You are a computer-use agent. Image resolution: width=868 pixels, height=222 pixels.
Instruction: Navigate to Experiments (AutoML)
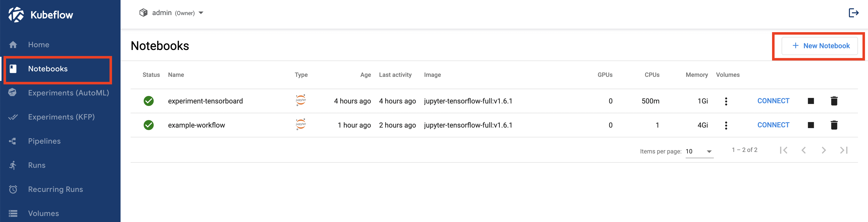pos(68,93)
